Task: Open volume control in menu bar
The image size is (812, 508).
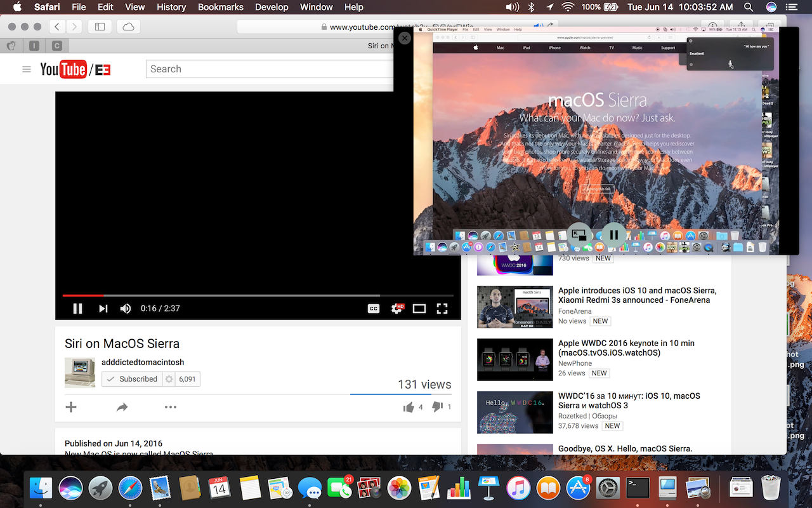Action: pyautogui.click(x=513, y=7)
